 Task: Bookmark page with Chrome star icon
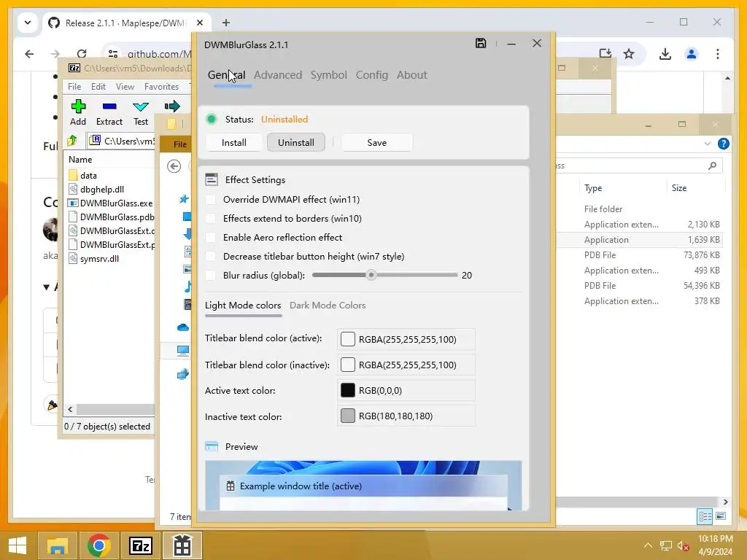coord(629,54)
